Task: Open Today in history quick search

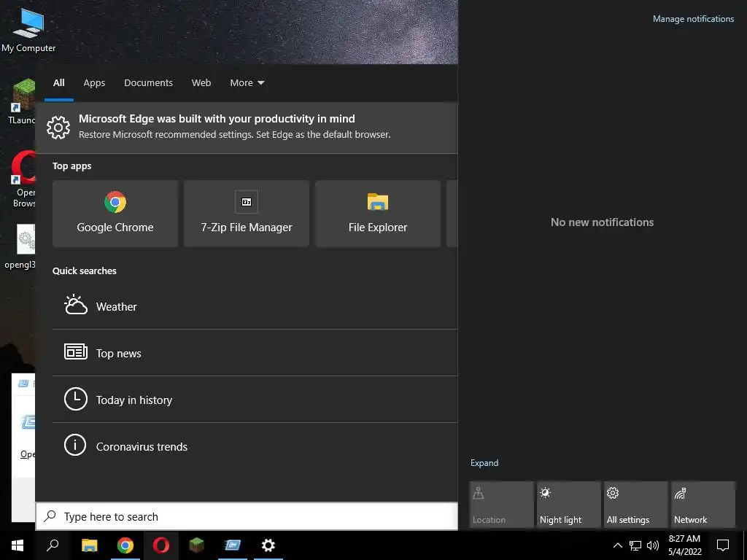Action: coord(255,400)
